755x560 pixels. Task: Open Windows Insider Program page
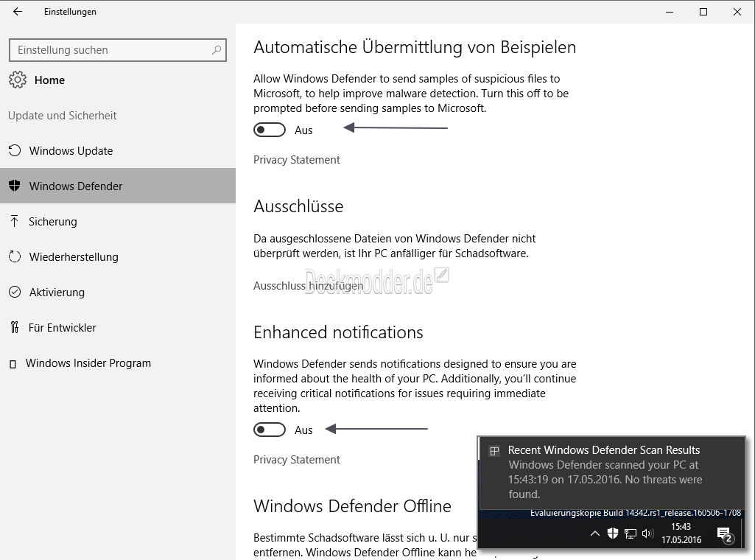click(x=118, y=363)
